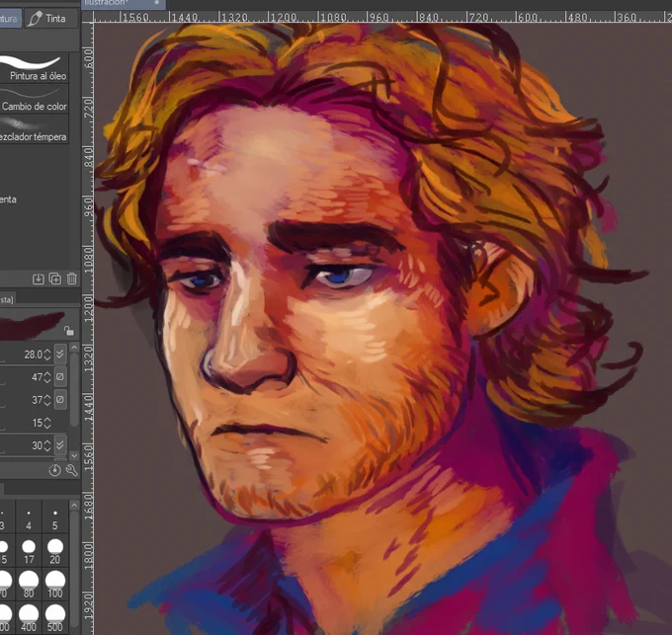The width and height of the screenshot is (672, 635).
Task: Click the 37 value field
Action: pyautogui.click(x=37, y=400)
